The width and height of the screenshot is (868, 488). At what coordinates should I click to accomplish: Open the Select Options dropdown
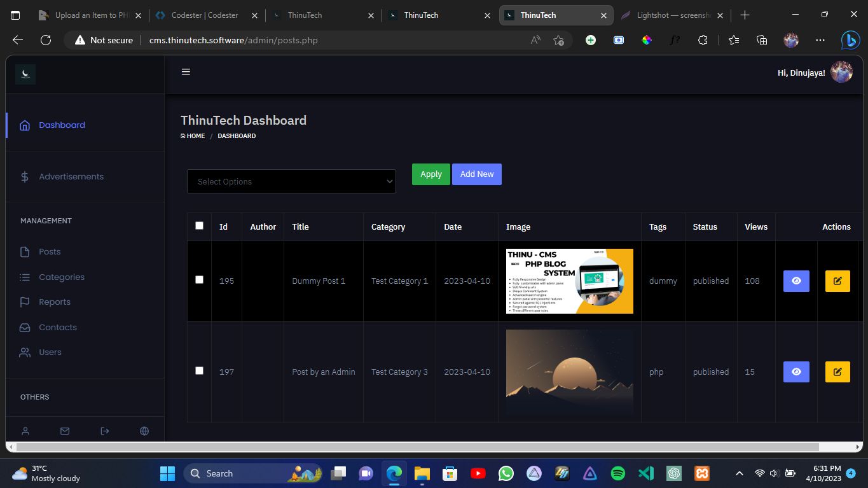[x=291, y=181]
